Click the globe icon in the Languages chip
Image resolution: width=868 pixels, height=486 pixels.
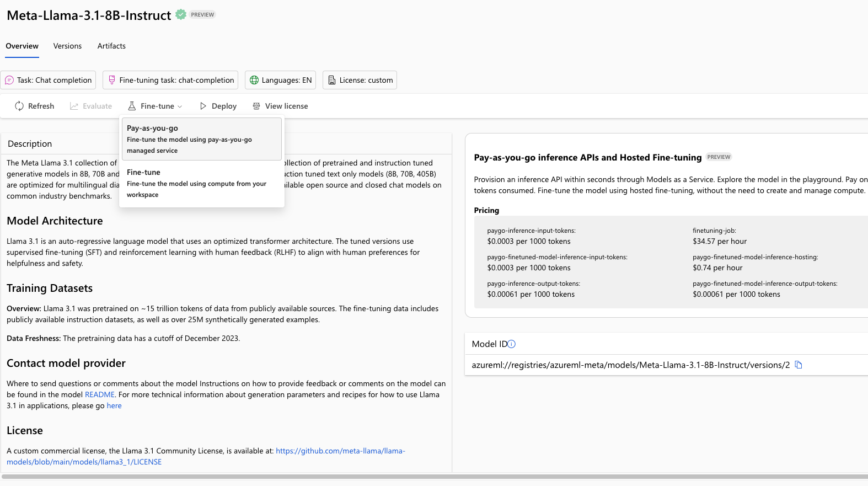point(254,80)
